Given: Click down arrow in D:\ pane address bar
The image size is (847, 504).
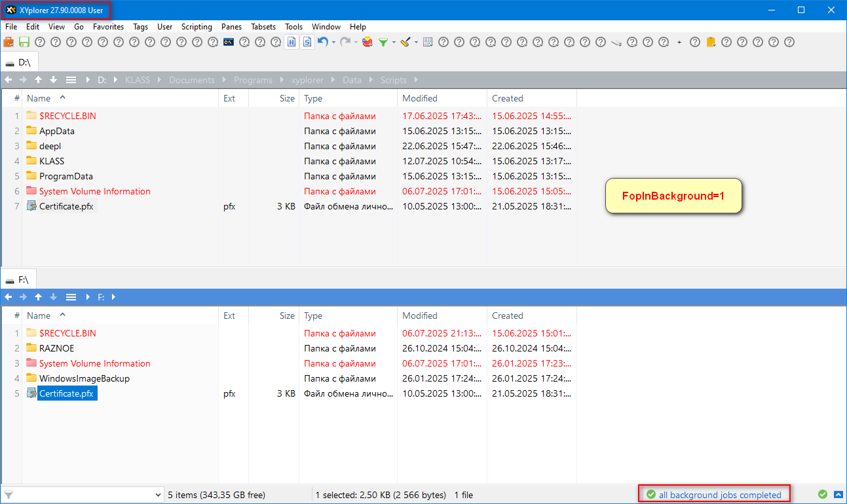Looking at the screenshot, I should tap(53, 80).
